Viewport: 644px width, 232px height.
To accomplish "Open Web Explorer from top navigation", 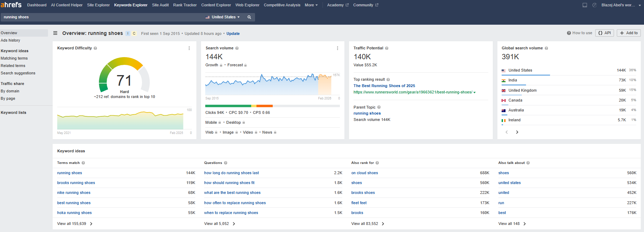I will (247, 5).
